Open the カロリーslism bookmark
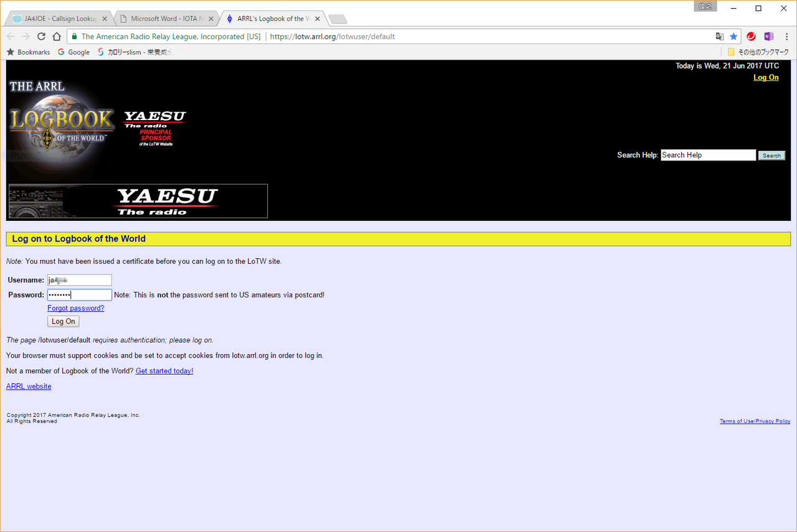The height and width of the screenshot is (532, 797). [x=134, y=52]
